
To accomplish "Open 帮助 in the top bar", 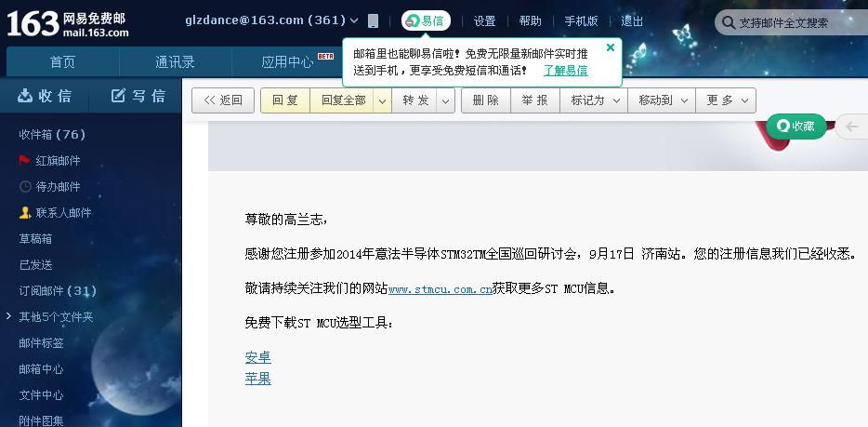I will tap(530, 21).
